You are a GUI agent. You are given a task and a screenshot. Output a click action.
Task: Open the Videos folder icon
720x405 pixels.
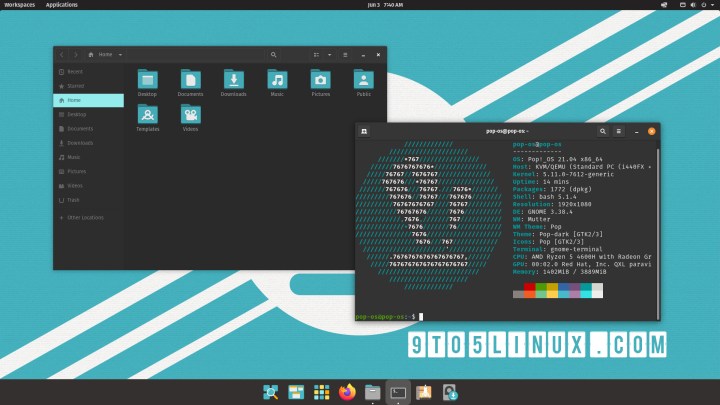coord(191,115)
